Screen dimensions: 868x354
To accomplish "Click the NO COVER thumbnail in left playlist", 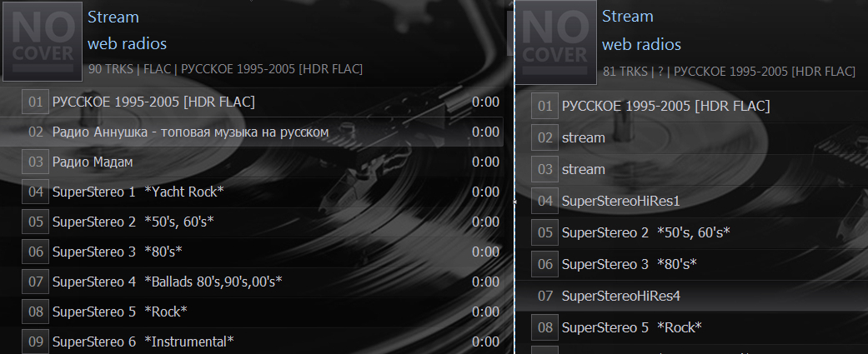I will coord(43,42).
